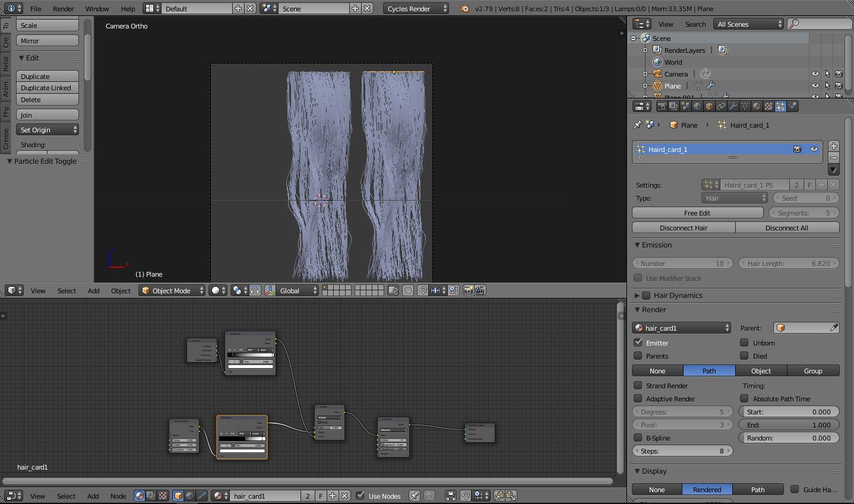Open the Render camera properties tab
854x504 pixels.
[x=662, y=106]
